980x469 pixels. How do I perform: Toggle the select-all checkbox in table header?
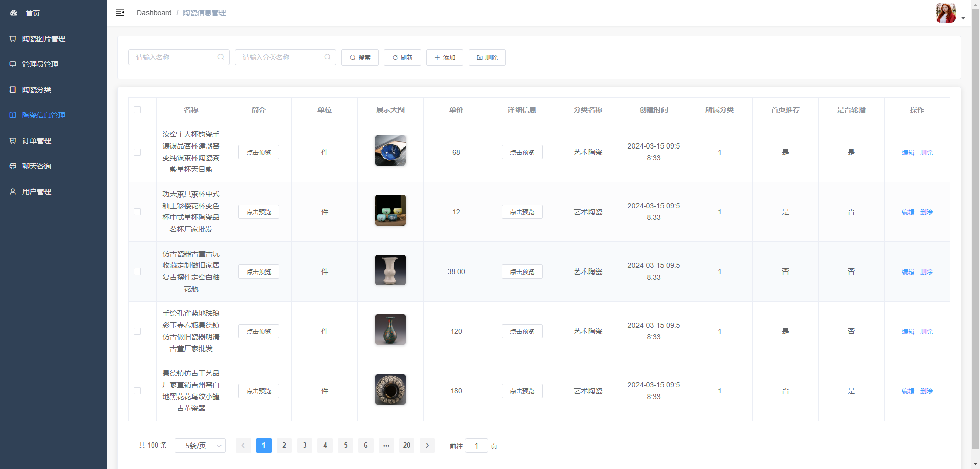[137, 110]
